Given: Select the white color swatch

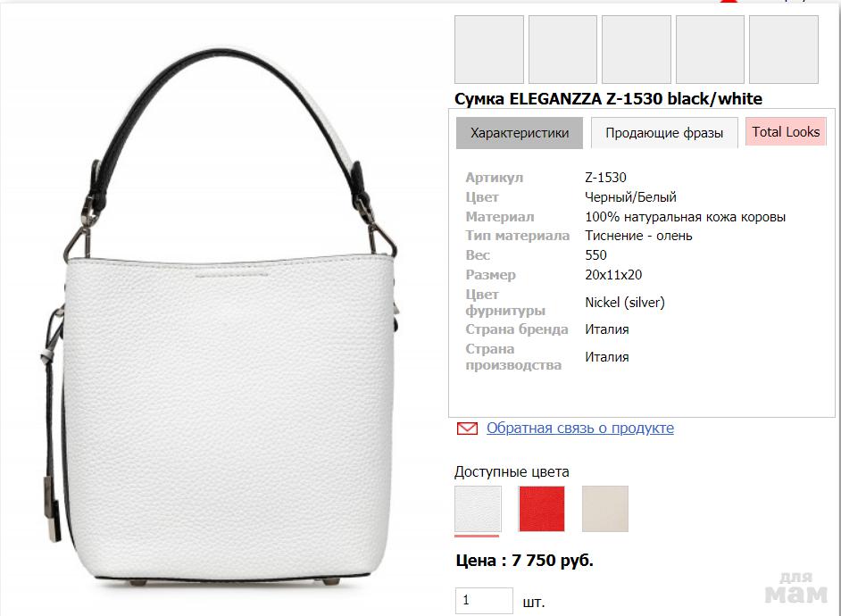Looking at the screenshot, I should 478,509.
